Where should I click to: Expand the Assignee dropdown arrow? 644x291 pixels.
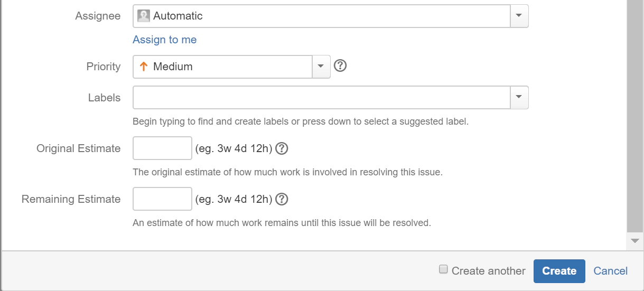(519, 16)
